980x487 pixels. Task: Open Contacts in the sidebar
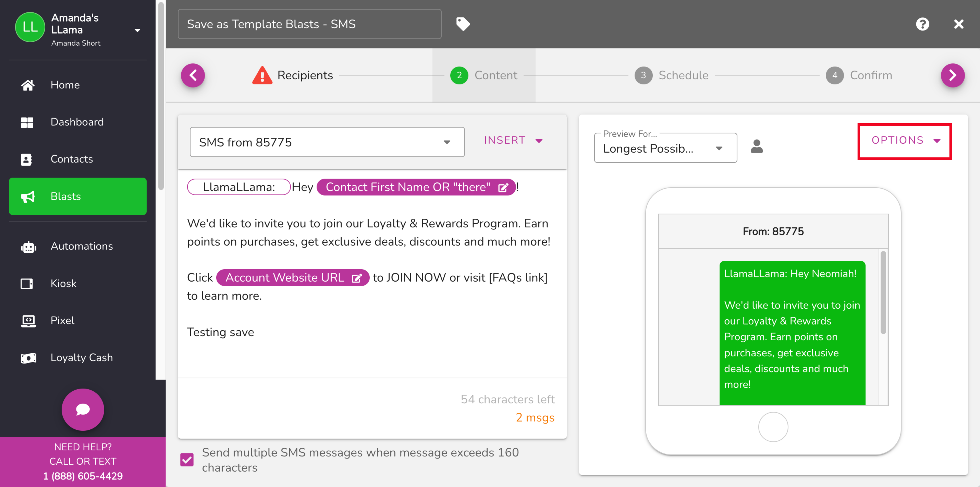78,159
